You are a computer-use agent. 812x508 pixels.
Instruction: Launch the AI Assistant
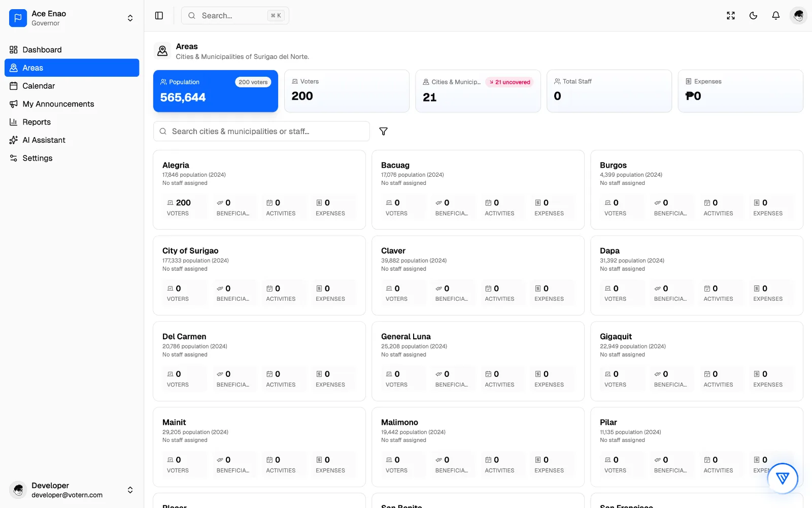72,140
